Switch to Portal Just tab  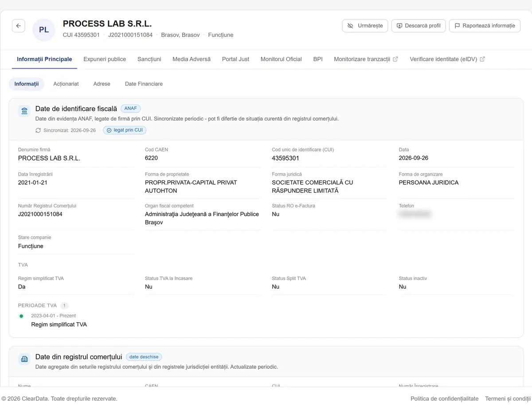coord(235,59)
